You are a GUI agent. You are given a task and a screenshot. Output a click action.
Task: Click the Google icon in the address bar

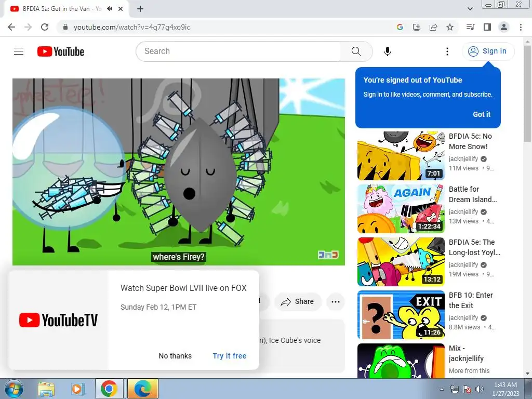click(400, 27)
